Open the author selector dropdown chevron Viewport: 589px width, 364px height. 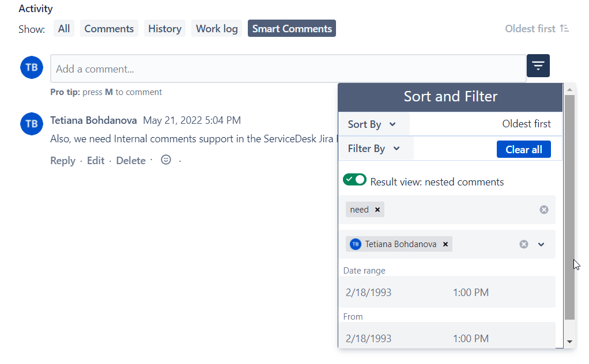click(541, 244)
